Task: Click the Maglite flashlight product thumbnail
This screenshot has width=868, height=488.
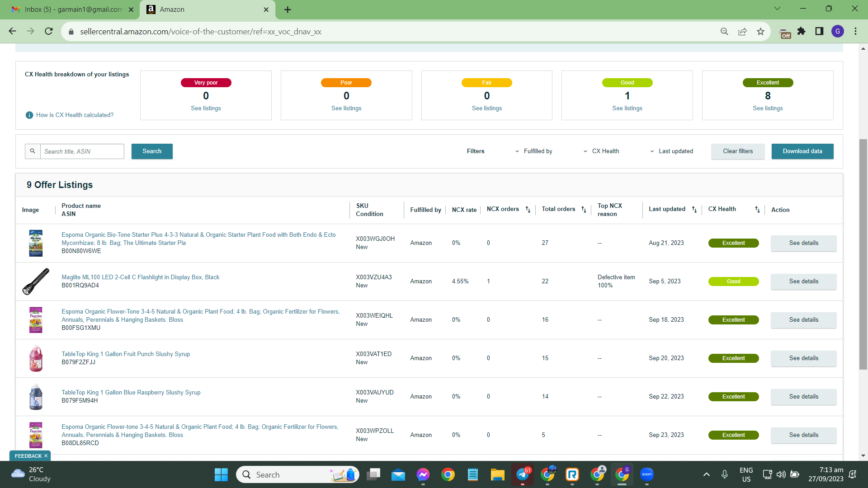Action: coord(36,282)
